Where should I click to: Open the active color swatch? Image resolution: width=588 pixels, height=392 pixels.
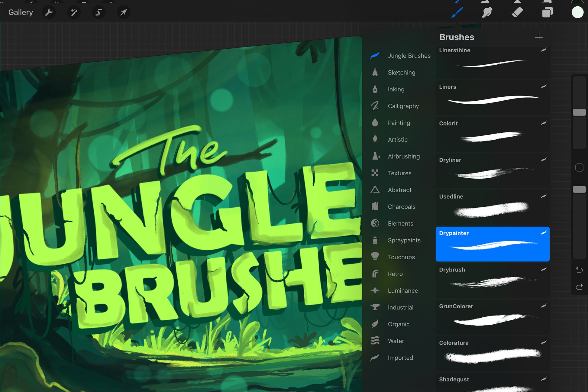pos(577,12)
